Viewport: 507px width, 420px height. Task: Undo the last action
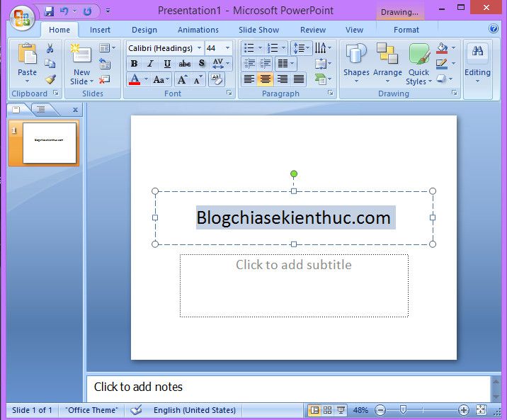pos(64,11)
